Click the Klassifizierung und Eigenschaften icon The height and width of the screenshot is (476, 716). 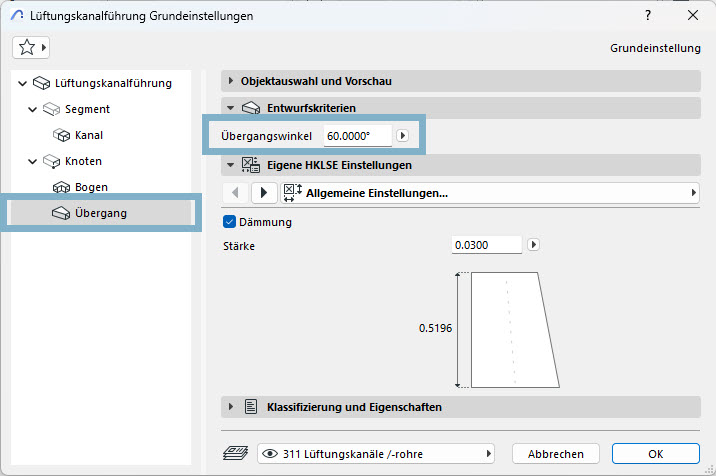click(251, 407)
